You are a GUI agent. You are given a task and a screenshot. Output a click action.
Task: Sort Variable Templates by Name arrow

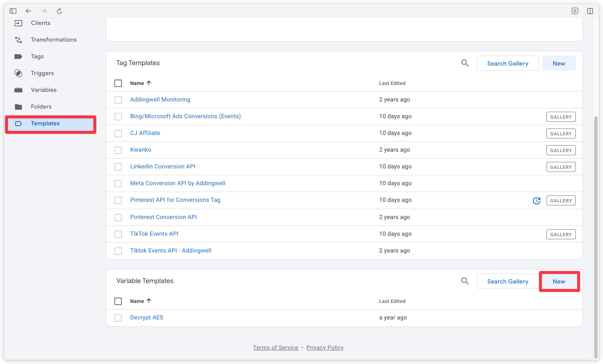pyautogui.click(x=148, y=301)
